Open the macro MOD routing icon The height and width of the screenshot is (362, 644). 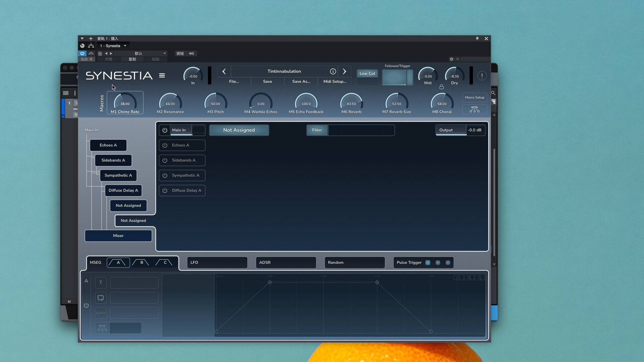pyautogui.click(x=475, y=109)
